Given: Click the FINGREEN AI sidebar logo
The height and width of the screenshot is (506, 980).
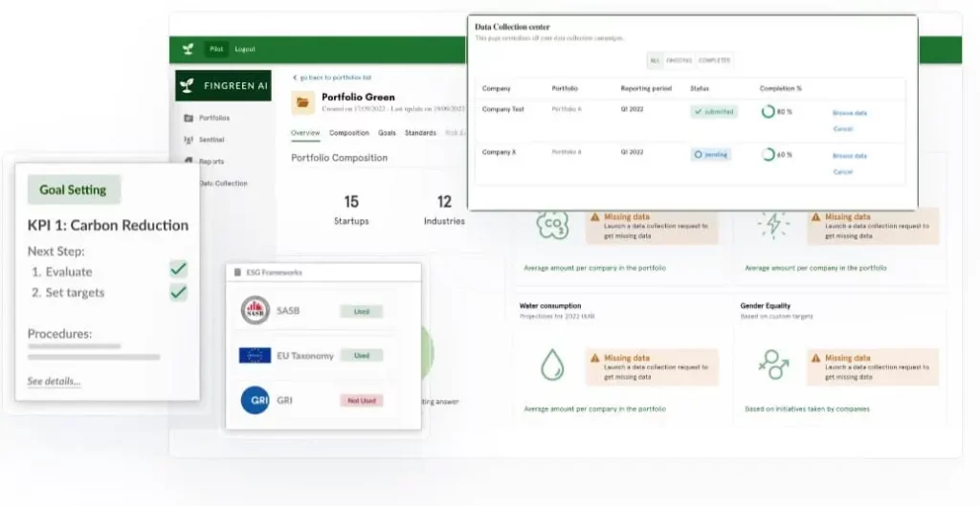Looking at the screenshot, I should [223, 85].
